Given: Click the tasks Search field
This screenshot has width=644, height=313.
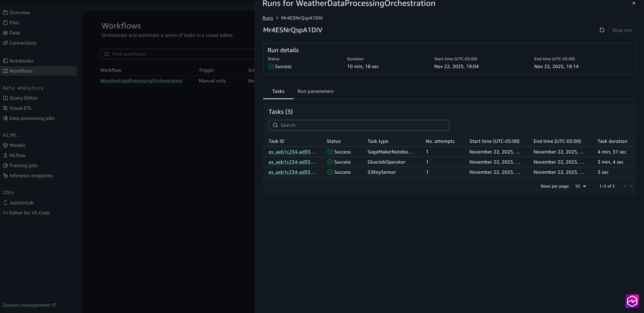Looking at the screenshot, I should [x=359, y=125].
